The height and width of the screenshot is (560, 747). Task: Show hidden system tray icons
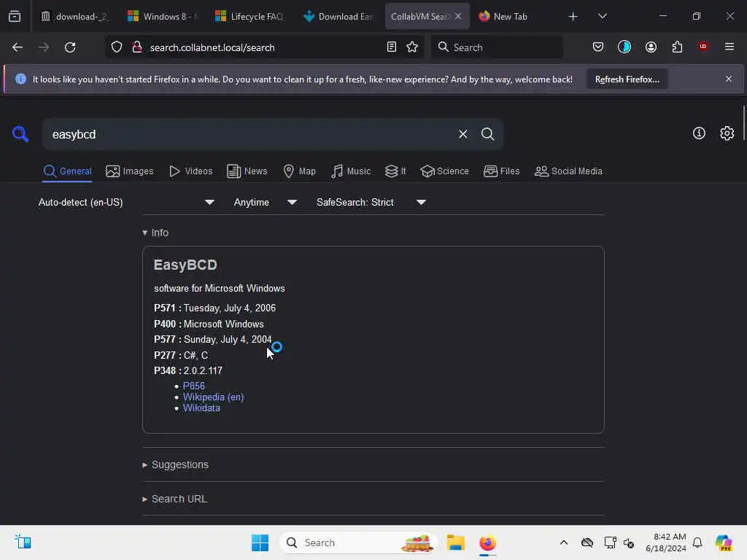pos(564,542)
